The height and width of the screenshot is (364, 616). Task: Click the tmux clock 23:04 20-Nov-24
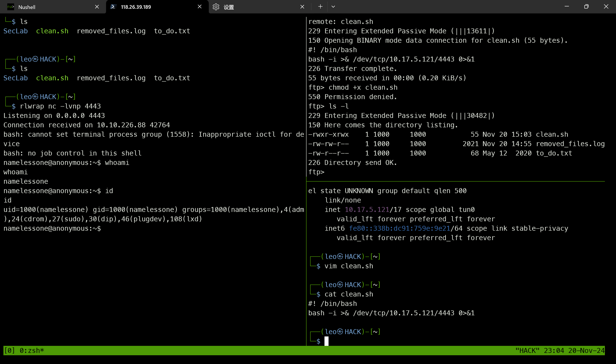tap(574, 351)
